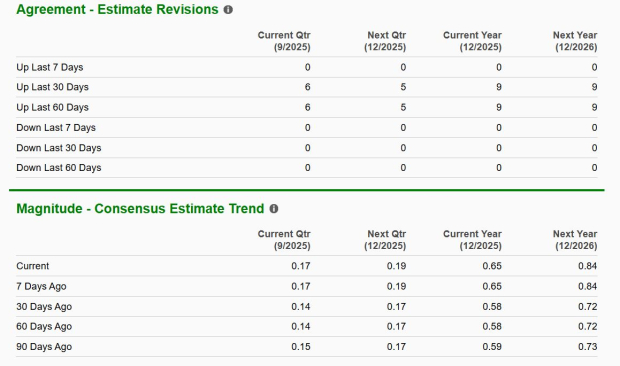Click 60 Days Ago Next Qtr estimate 0.17

(397, 326)
